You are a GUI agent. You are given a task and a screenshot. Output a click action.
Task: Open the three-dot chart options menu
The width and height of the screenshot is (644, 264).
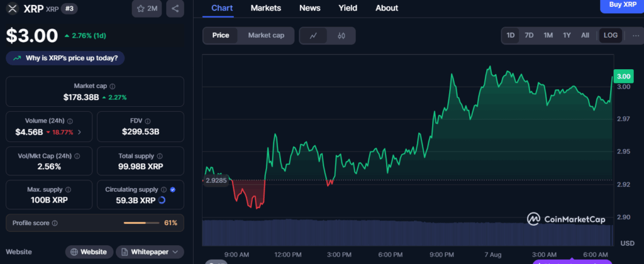636,35
